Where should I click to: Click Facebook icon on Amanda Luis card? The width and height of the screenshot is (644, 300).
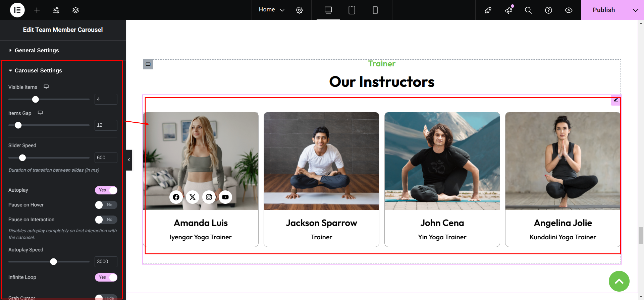(176, 197)
